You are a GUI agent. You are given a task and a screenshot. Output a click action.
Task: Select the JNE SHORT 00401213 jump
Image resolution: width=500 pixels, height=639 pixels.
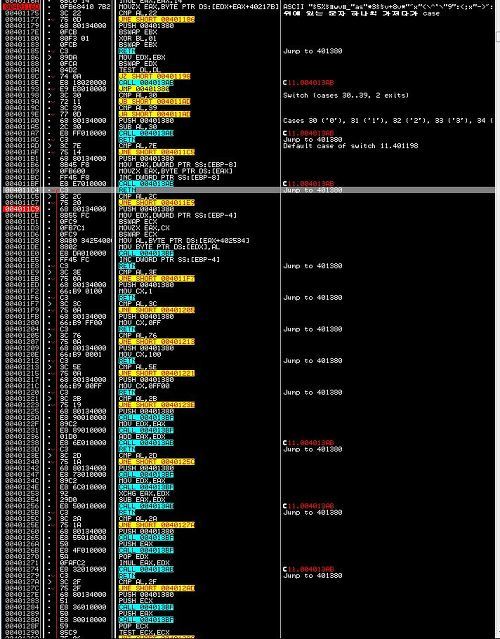(x=156, y=342)
